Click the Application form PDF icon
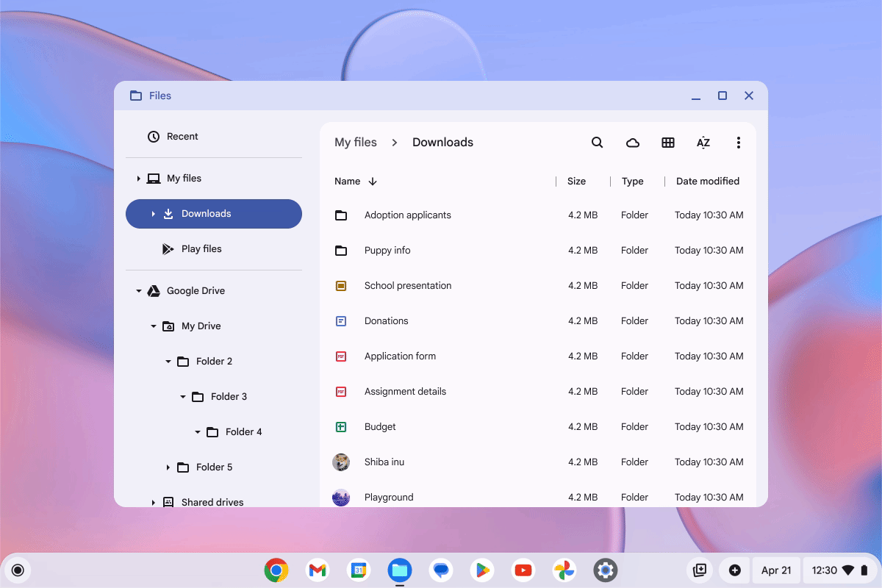This screenshot has height=588, width=882. 341,356
